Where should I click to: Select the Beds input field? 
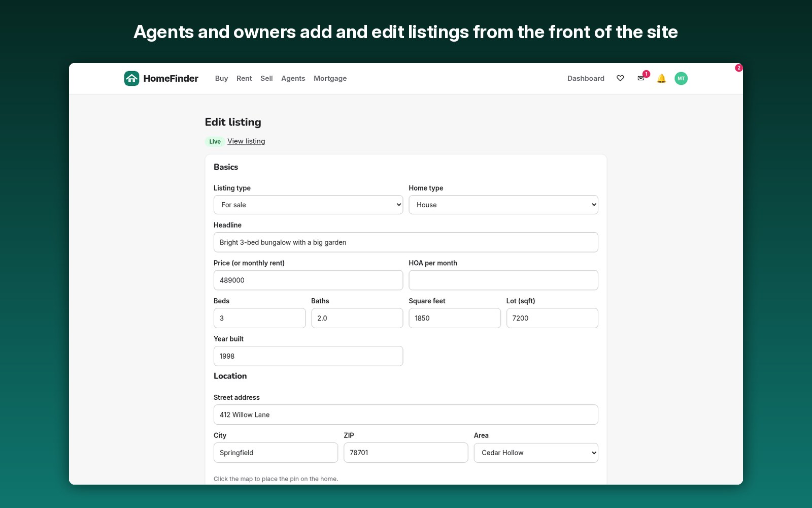[x=259, y=318]
